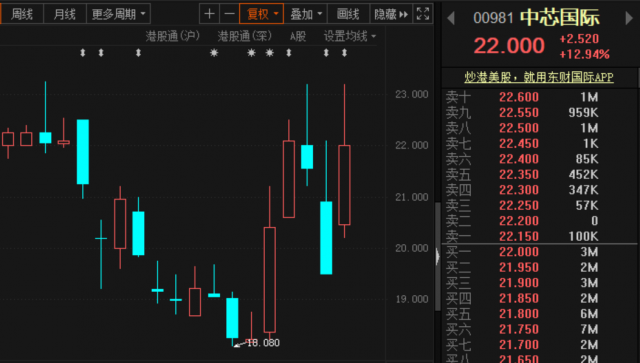
Task: Click the leftmost up-down arrow marker
Action: (x=83, y=53)
